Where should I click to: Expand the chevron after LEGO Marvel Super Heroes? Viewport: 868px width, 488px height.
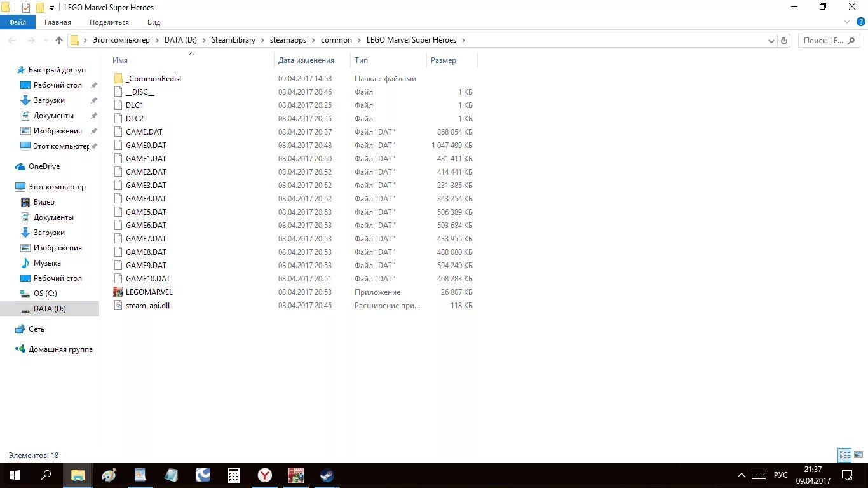[463, 40]
